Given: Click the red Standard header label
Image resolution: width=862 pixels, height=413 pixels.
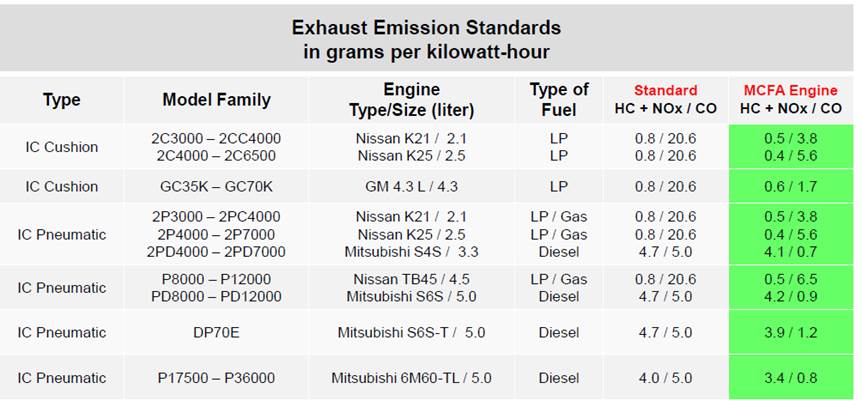Looking at the screenshot, I should [x=665, y=90].
